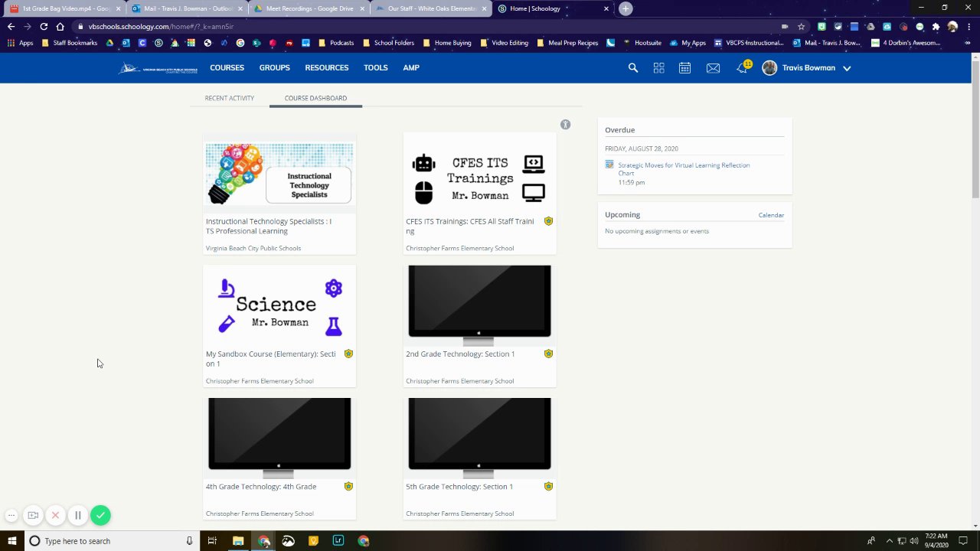Screen dimensions: 980x551
Task: Click the CFES ITS Trainings thumbnail image
Action: (x=479, y=174)
